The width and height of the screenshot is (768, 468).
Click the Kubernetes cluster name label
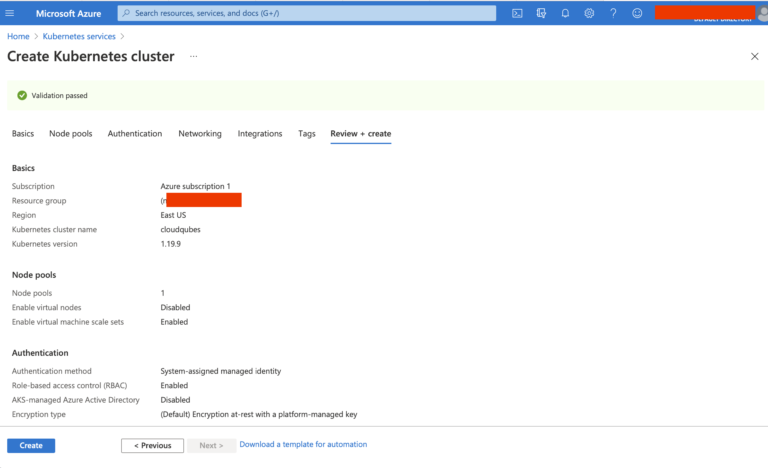(54, 229)
